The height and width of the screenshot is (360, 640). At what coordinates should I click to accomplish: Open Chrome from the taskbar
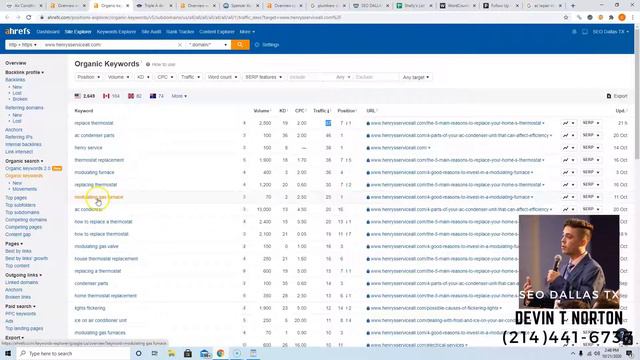pos(220,353)
